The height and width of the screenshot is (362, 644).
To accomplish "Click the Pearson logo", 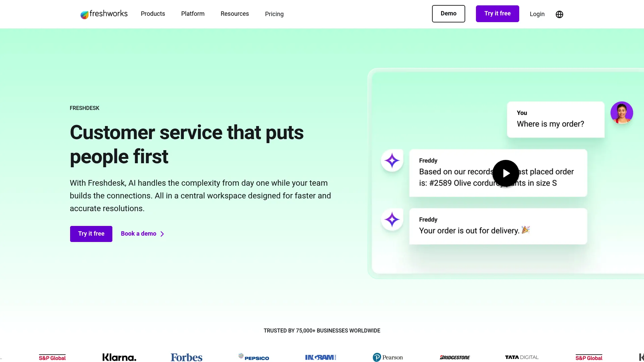I will click(x=388, y=357).
